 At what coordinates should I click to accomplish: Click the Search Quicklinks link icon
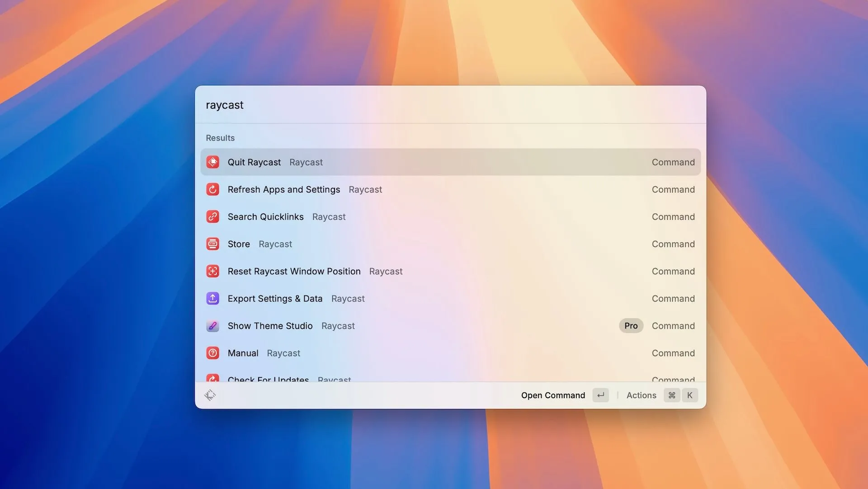coord(212,216)
